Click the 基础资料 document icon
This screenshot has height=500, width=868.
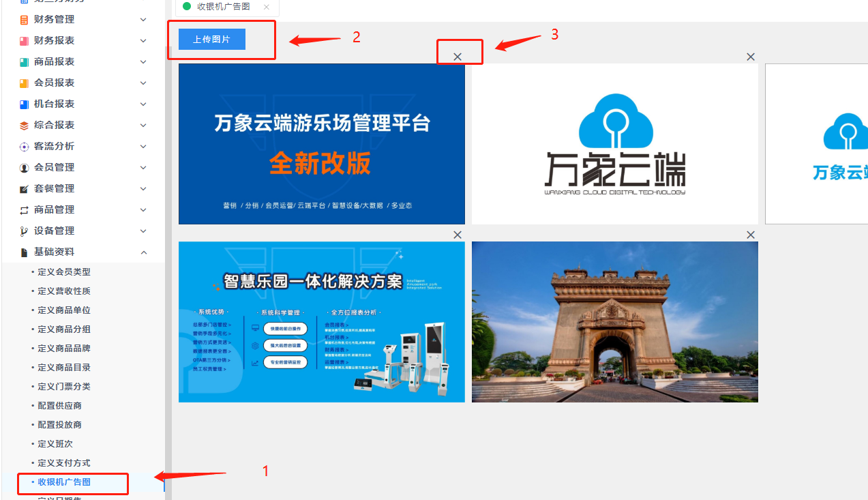point(25,252)
